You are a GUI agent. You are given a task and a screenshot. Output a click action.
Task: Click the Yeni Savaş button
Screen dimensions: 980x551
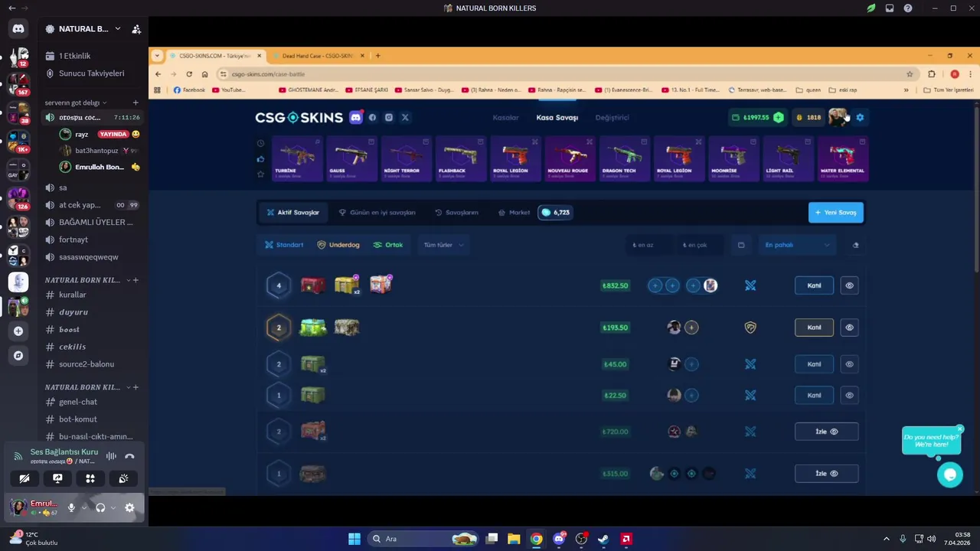836,212
